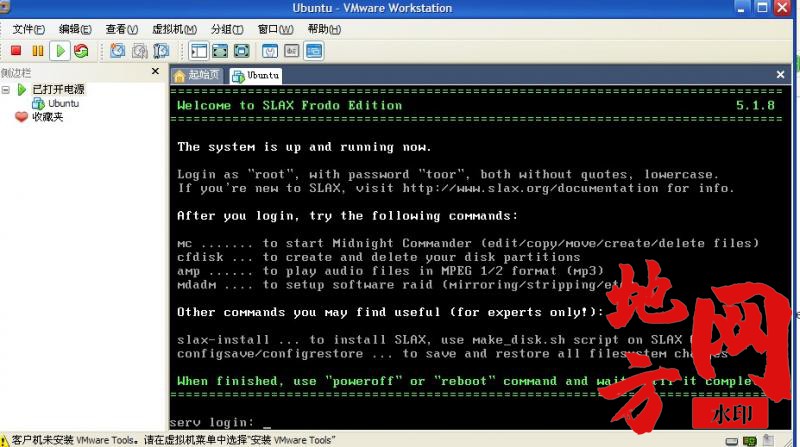This screenshot has height=447, width=800.
Task: Click the serv login prompt in console
Action: (x=211, y=423)
